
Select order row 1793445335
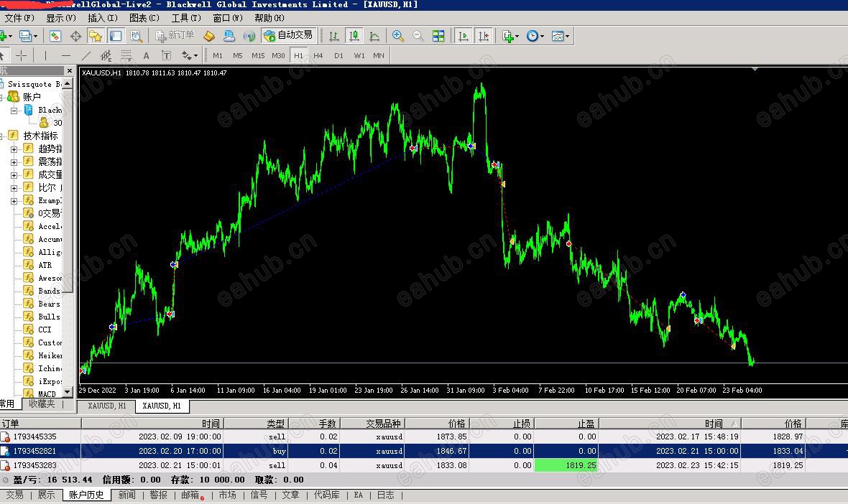(x=424, y=437)
